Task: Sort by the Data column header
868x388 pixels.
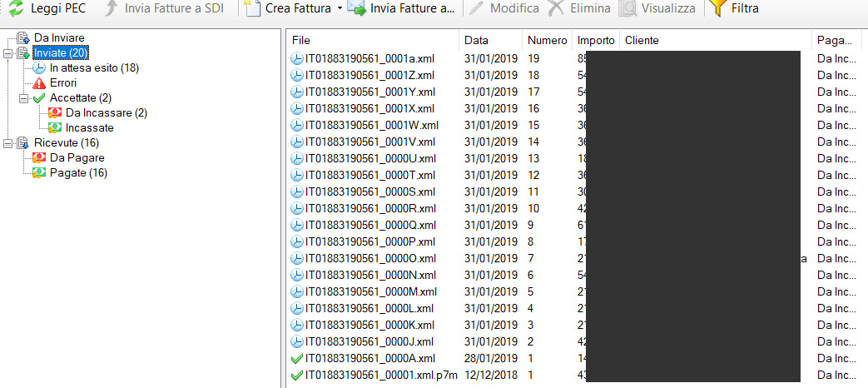Action: point(490,41)
